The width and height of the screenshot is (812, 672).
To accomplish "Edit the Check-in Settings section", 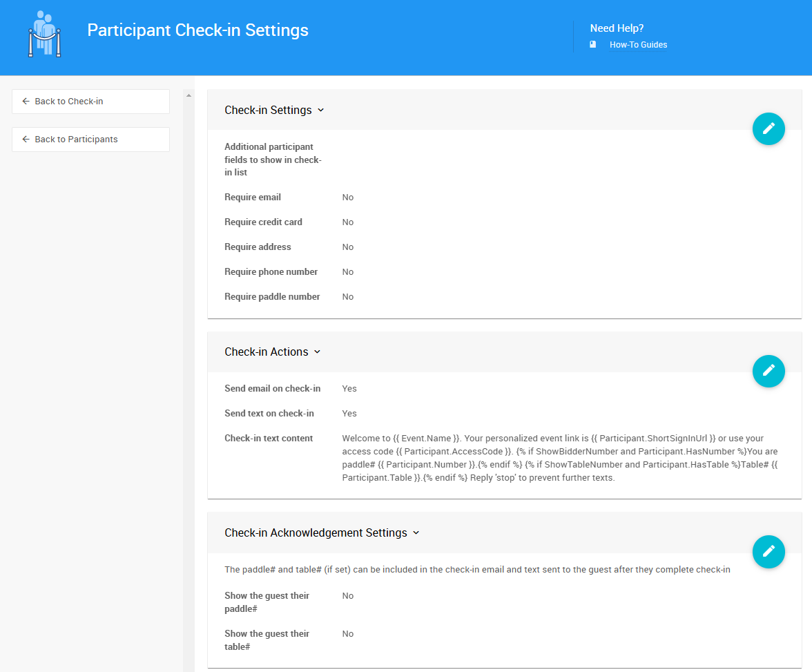I will point(768,128).
